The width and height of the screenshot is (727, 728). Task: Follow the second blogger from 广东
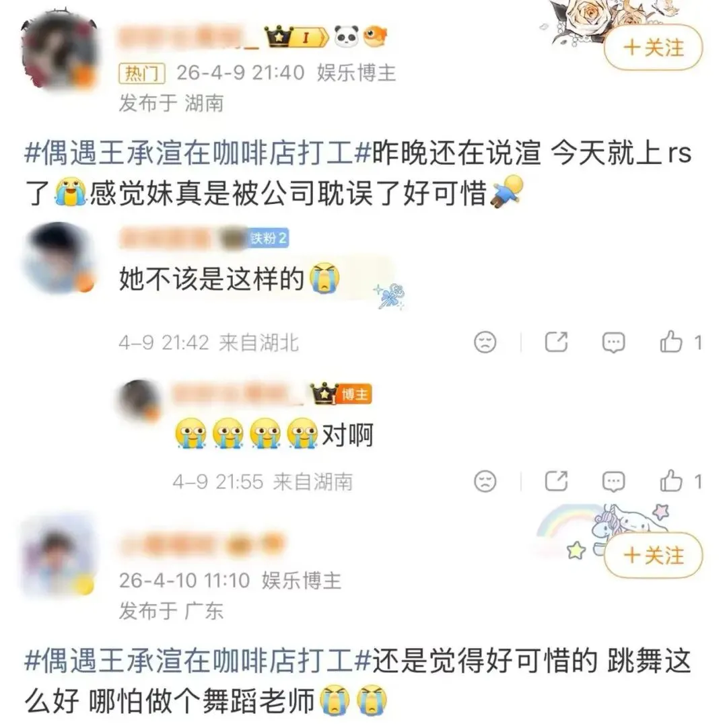coord(653,555)
